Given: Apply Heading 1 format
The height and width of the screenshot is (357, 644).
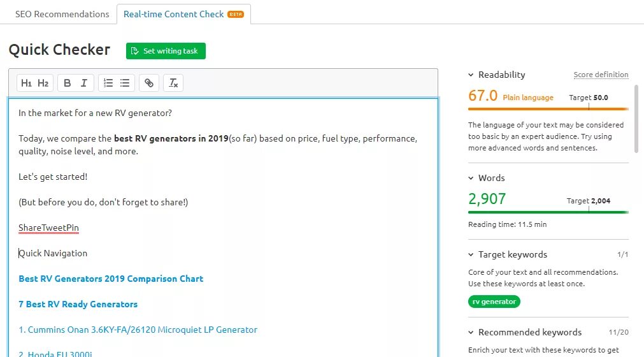Looking at the screenshot, I should tap(26, 83).
